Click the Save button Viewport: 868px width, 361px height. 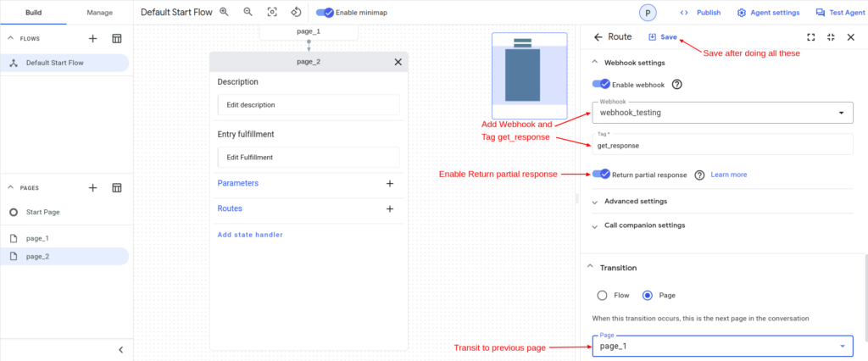[663, 37]
